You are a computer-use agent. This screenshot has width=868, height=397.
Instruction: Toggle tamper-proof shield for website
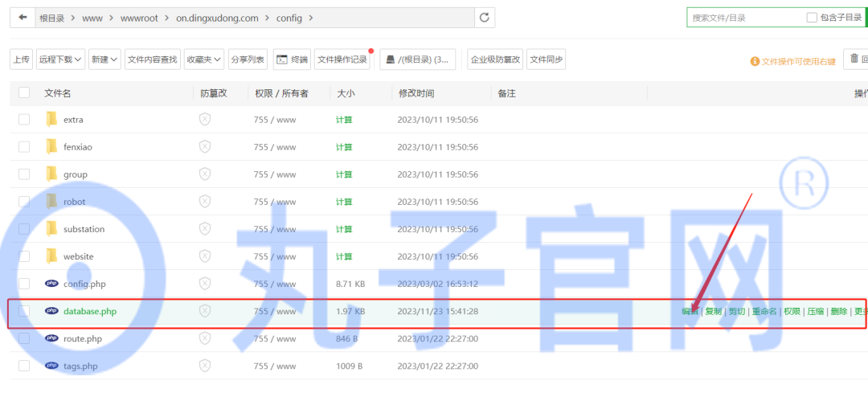point(205,256)
